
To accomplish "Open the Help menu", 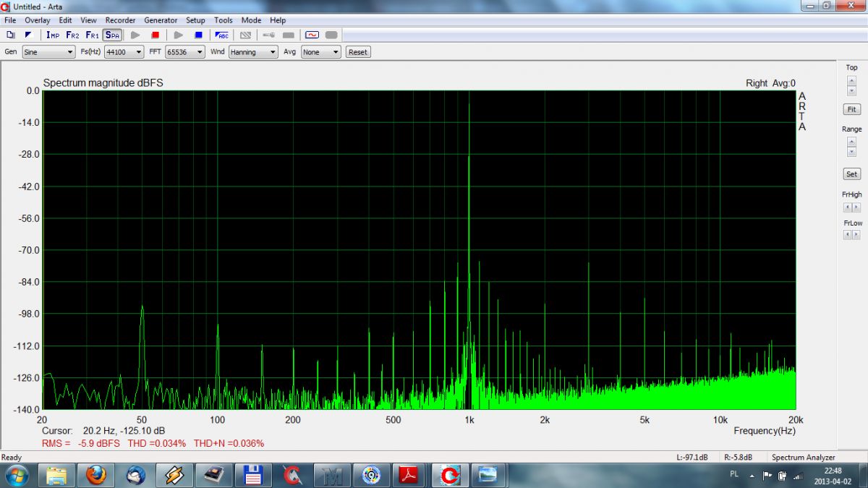I will 278,20.
